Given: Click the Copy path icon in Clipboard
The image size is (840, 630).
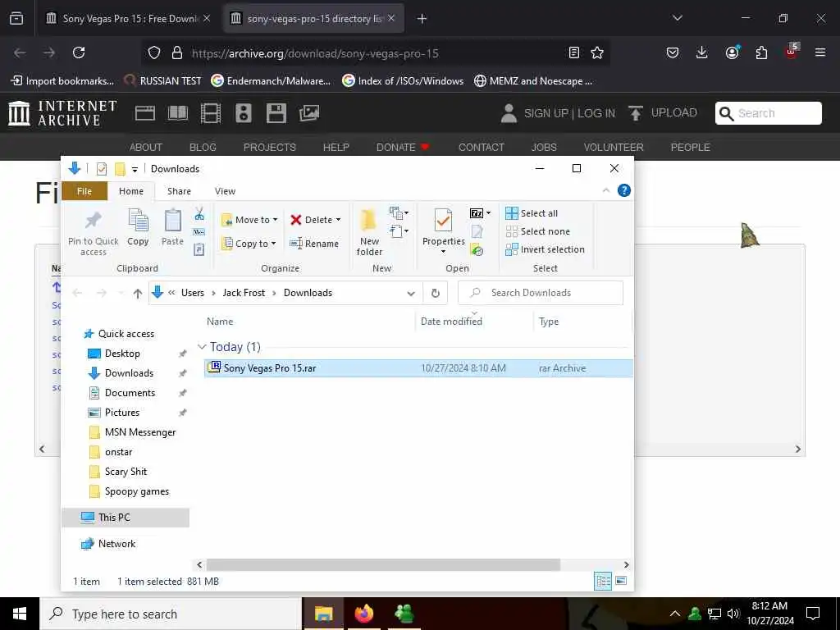Looking at the screenshot, I should coord(199,232).
